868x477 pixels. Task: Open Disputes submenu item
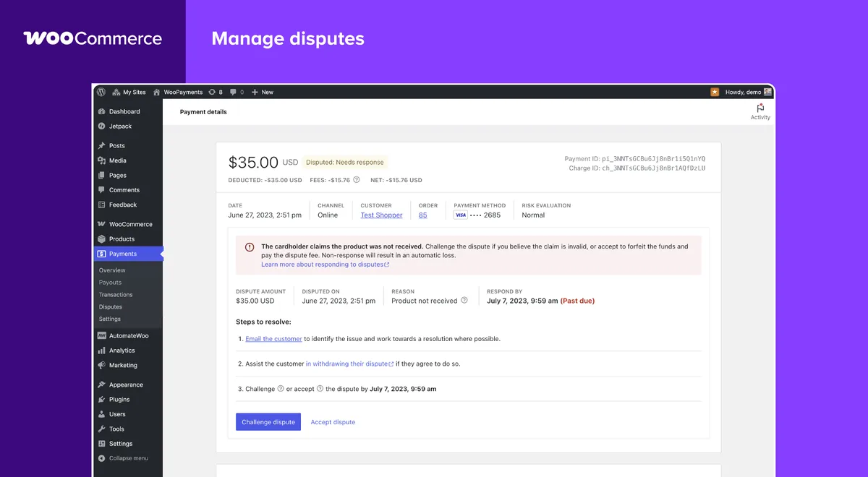[x=111, y=307]
